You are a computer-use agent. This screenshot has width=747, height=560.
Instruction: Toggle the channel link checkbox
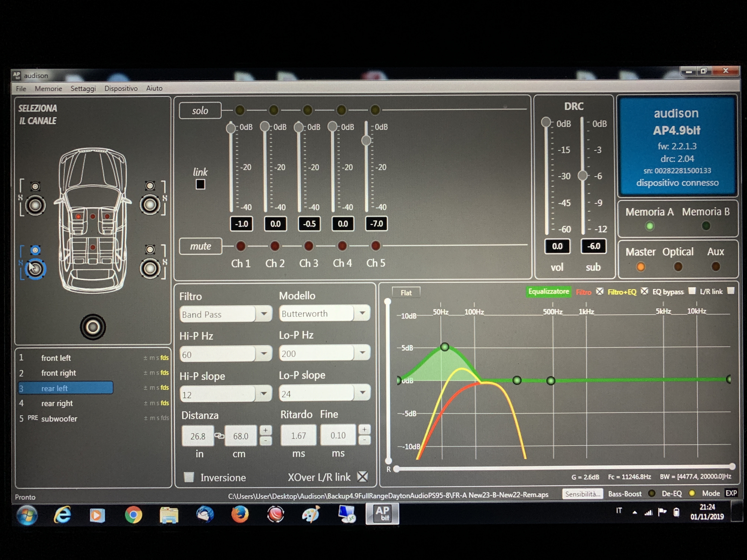pyautogui.click(x=200, y=184)
